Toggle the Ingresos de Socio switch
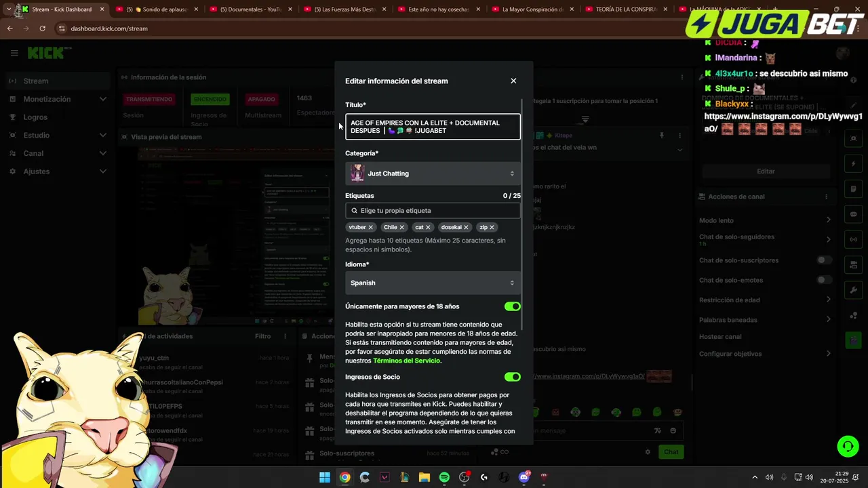 point(512,377)
